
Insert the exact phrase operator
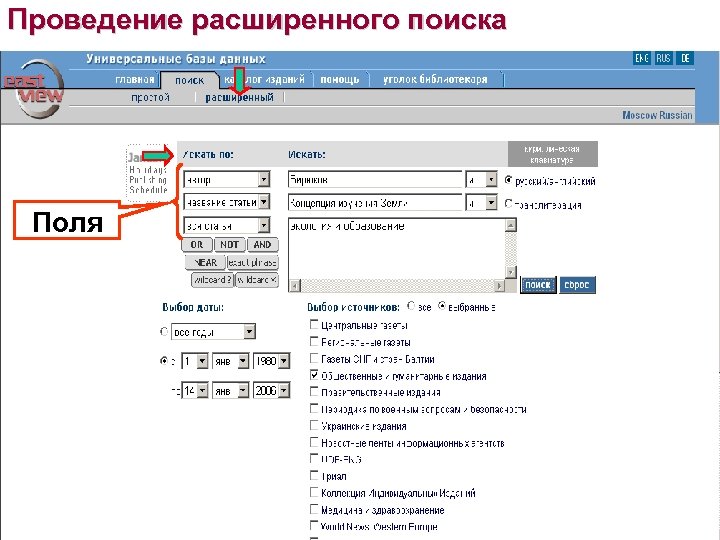253,263
